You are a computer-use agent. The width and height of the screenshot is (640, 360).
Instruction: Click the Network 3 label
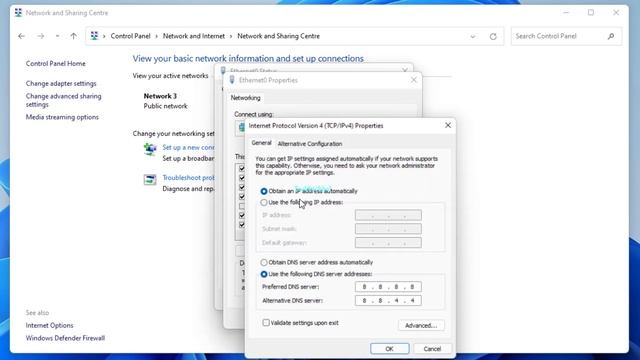[160, 96]
